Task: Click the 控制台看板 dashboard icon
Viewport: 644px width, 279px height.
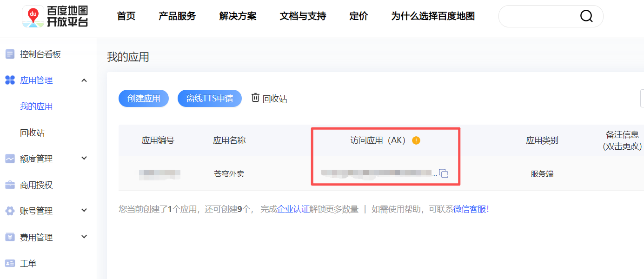Action: [x=10, y=54]
